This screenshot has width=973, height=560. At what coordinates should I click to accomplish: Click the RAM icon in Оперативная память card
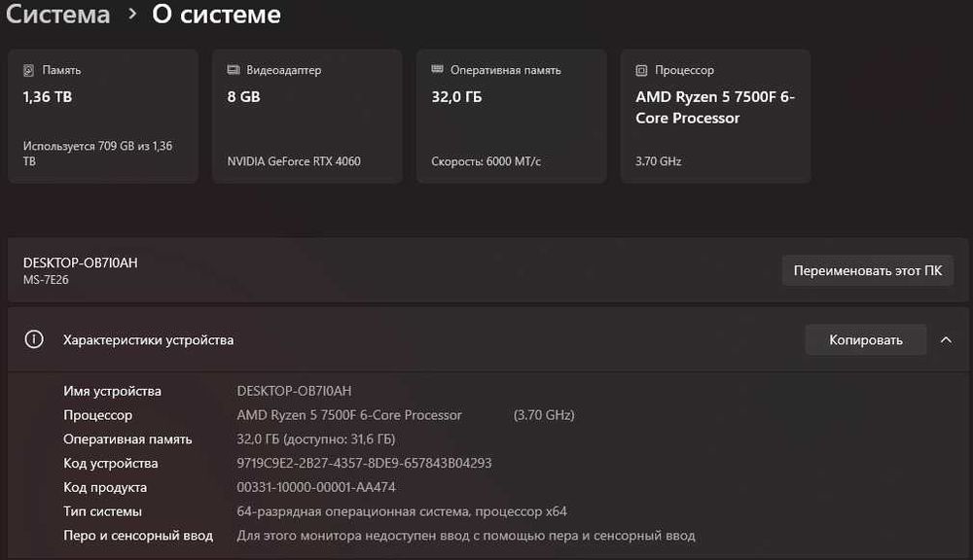438,70
